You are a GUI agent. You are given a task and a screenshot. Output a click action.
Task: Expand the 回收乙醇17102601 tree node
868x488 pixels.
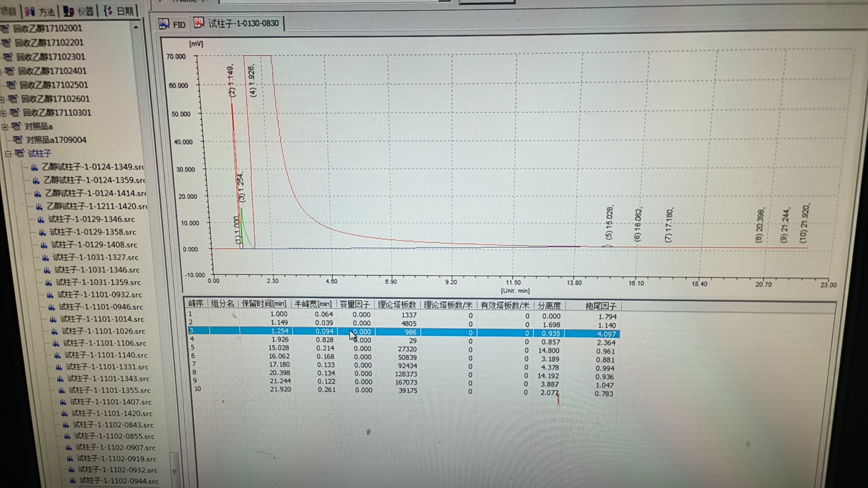[2, 99]
